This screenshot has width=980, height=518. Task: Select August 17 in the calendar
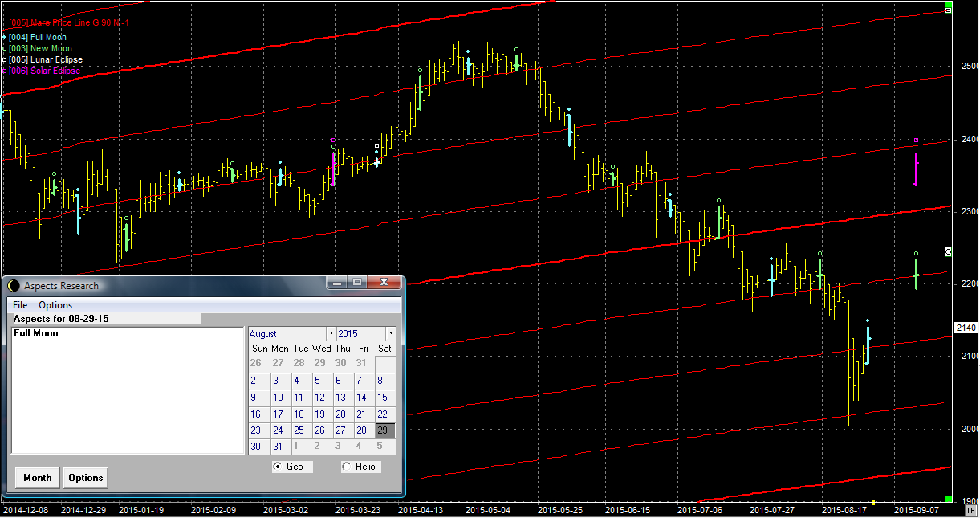tap(278, 414)
